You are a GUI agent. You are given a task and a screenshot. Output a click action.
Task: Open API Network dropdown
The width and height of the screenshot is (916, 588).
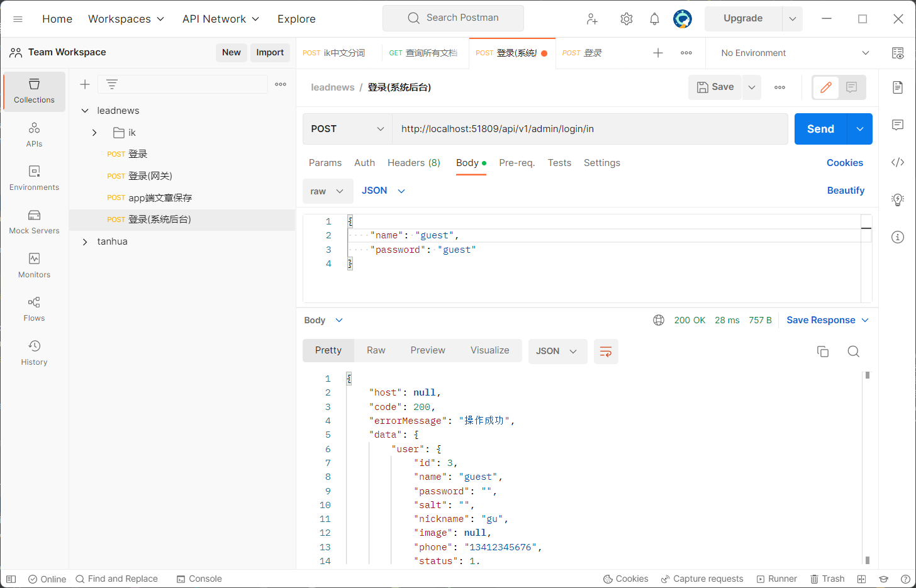pyautogui.click(x=221, y=19)
